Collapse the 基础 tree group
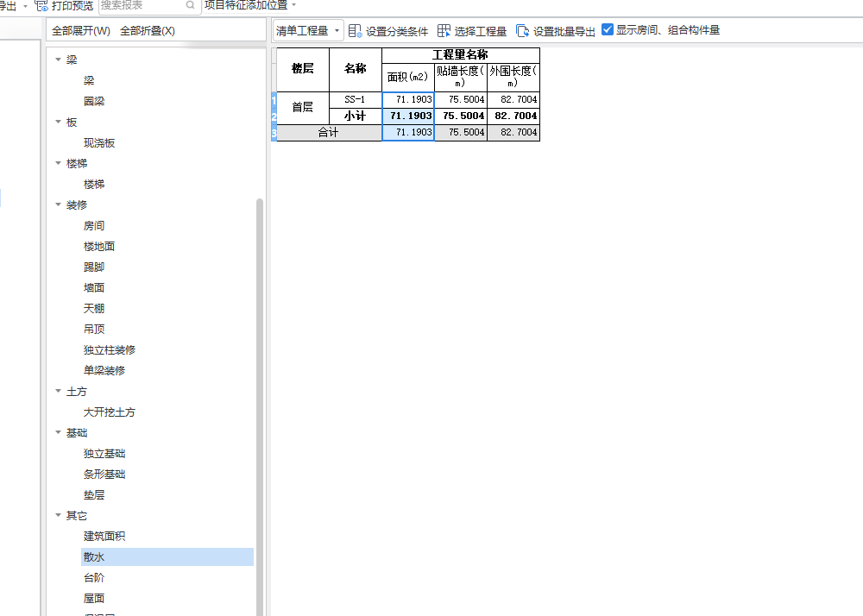 coord(59,432)
